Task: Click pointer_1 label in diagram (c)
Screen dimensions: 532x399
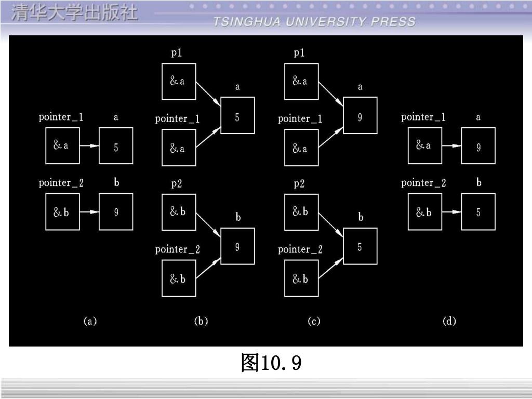Action: pos(300,119)
